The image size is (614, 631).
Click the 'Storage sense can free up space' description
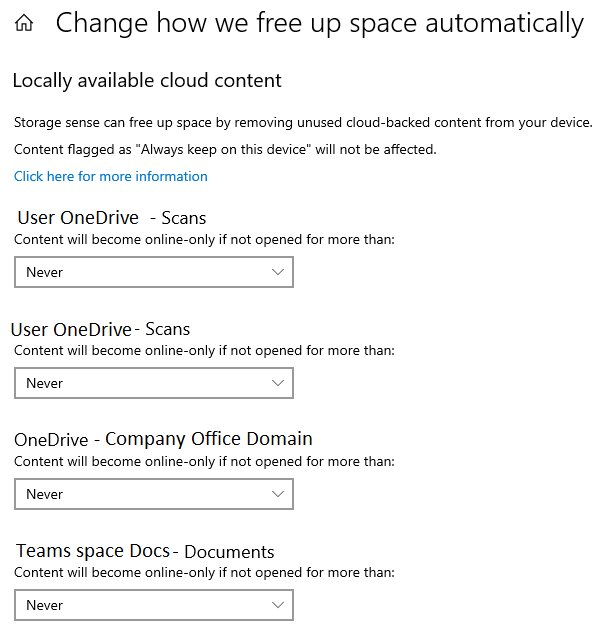pyautogui.click(x=303, y=122)
